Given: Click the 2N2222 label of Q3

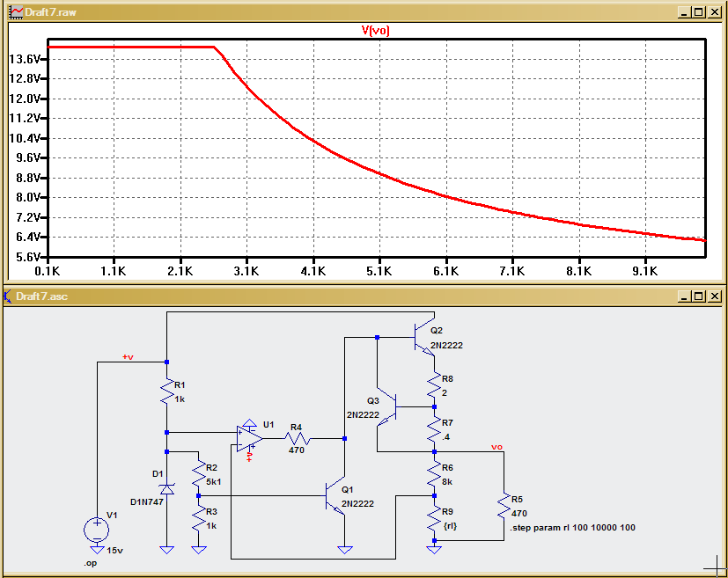Looking at the screenshot, I should pos(363,414).
